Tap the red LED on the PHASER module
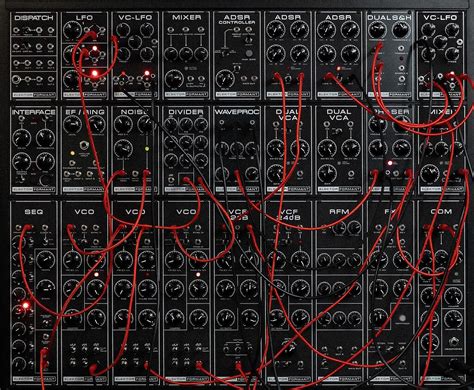The width and height of the screenshot is (474, 390). click(x=390, y=163)
